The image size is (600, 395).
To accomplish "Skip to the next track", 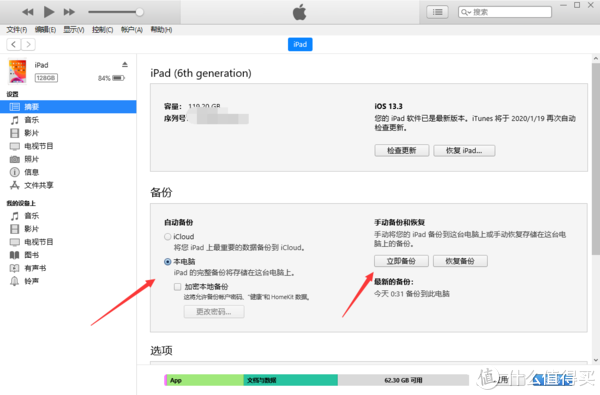I will point(69,12).
